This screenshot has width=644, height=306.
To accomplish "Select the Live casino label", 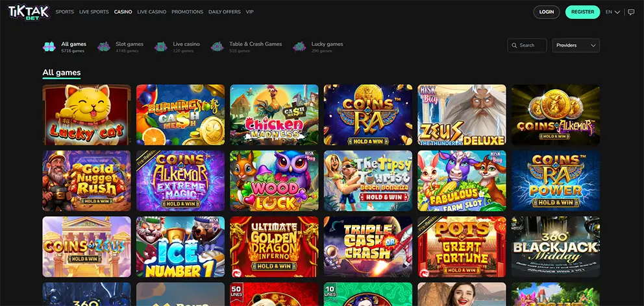I will 186,44.
